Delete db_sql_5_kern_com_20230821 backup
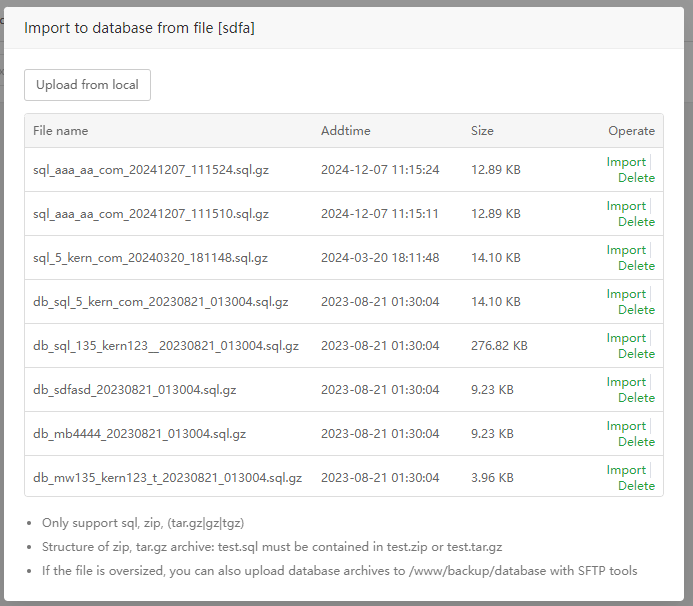The image size is (693, 606). pyautogui.click(x=636, y=310)
